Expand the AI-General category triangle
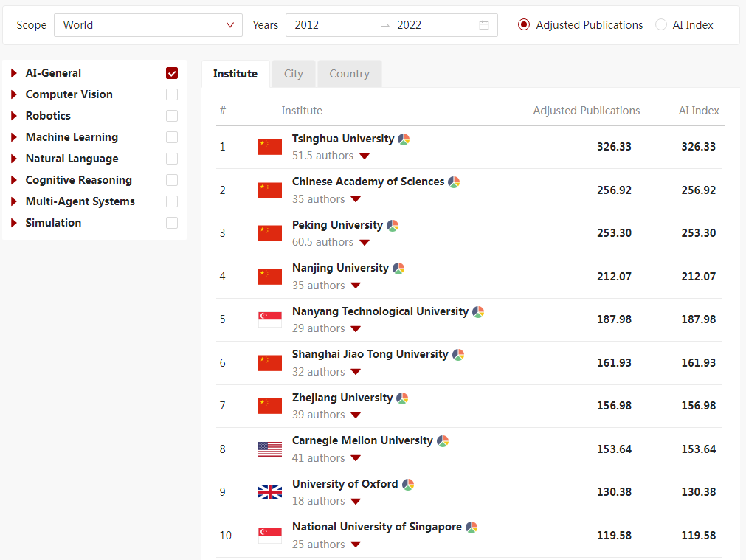 (14, 73)
